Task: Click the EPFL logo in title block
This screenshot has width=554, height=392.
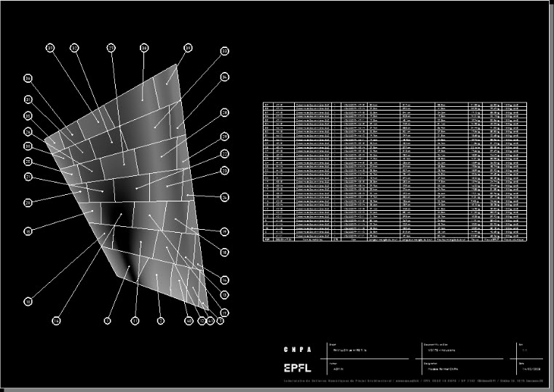Action: tap(299, 367)
